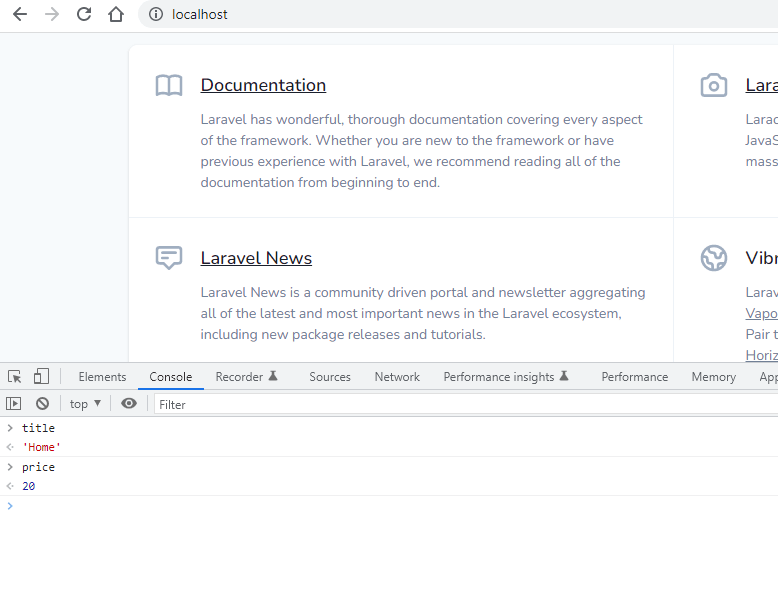The image size is (778, 596).
Task: Switch to the Sources tab
Action: tap(330, 377)
